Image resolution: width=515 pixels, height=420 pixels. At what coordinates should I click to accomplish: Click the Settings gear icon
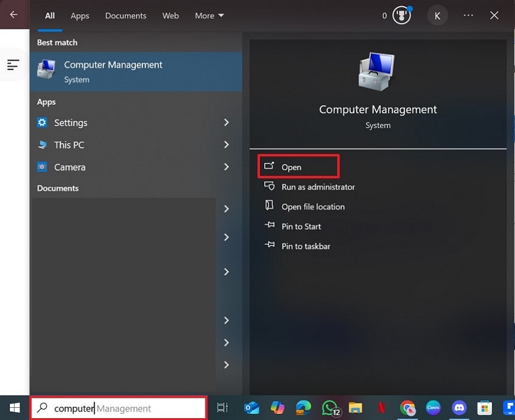click(42, 122)
